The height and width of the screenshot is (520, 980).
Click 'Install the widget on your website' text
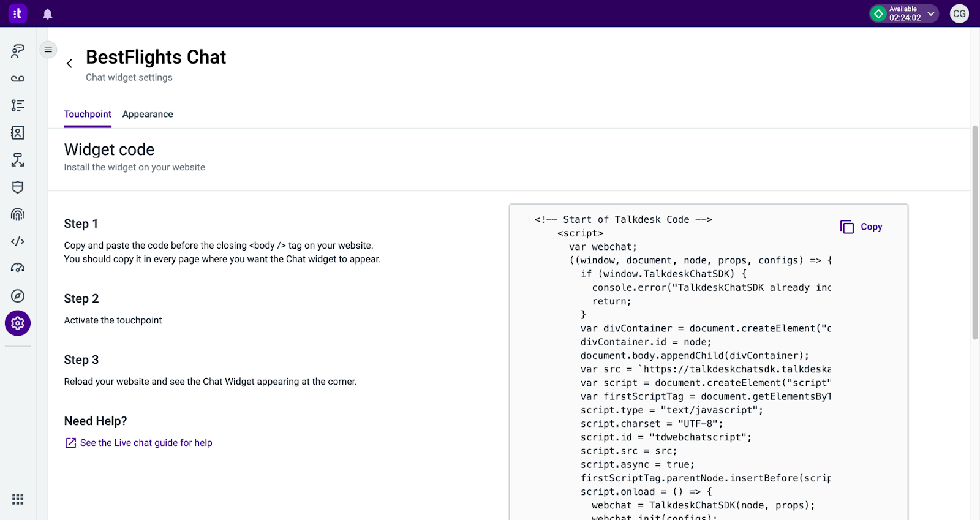coord(135,167)
